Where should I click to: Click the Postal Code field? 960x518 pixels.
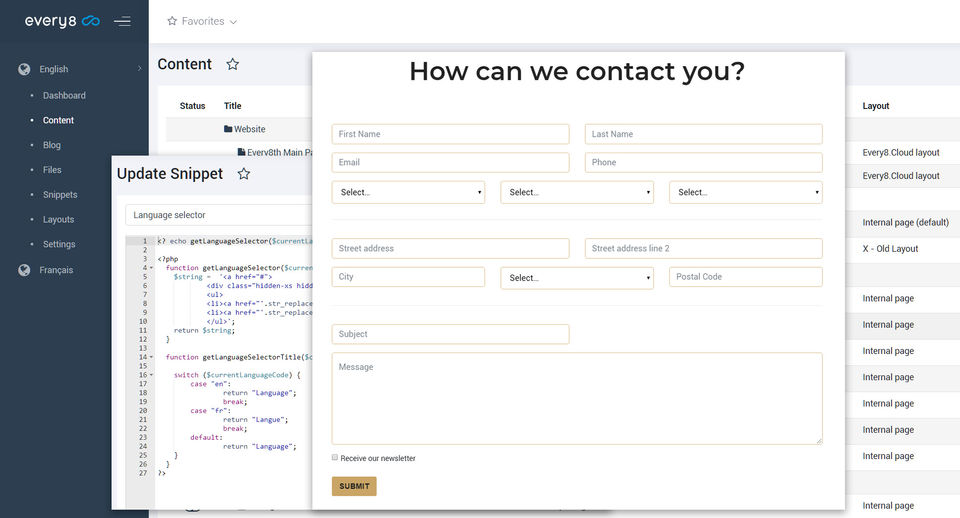(746, 277)
